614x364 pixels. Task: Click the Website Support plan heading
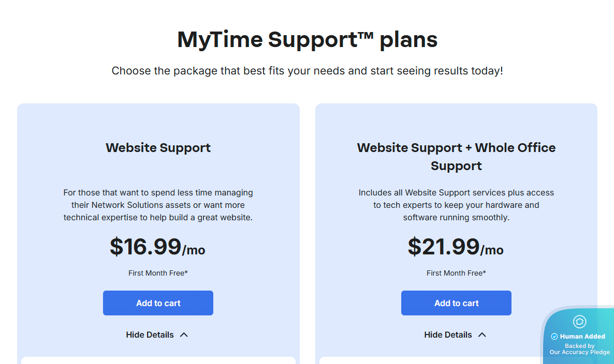(158, 148)
